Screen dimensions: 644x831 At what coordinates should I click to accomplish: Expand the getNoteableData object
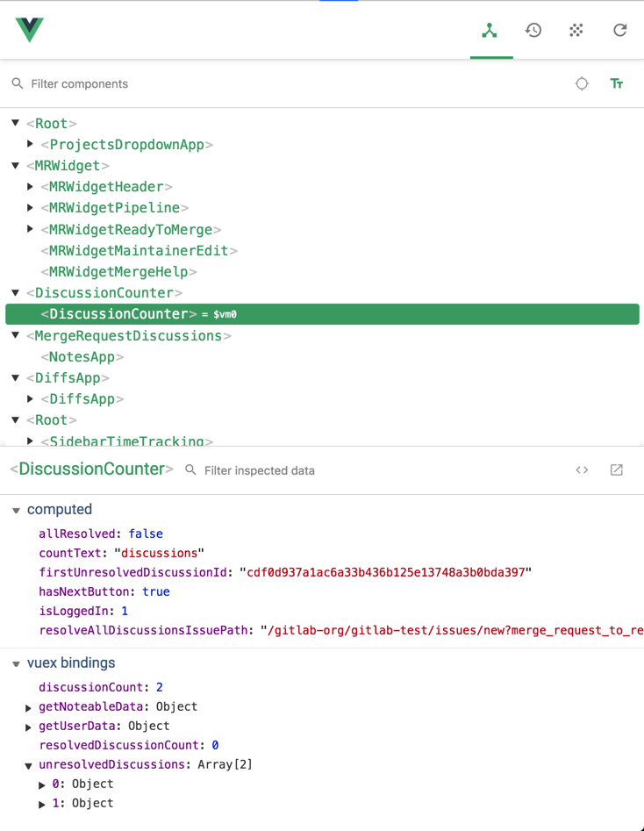pos(29,707)
